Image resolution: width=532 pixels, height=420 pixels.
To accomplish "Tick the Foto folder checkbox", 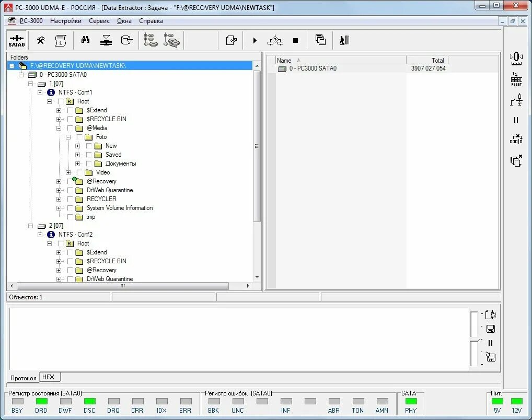I will point(79,137).
